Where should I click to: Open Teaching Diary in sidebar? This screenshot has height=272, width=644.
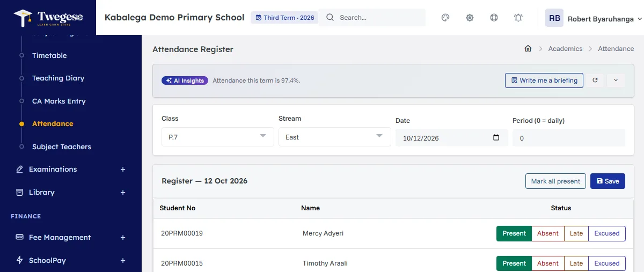pyautogui.click(x=58, y=78)
